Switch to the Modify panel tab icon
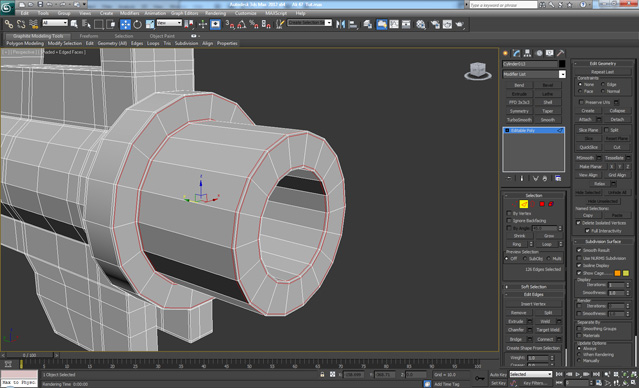Viewport: 639px width, 388px height. click(517, 53)
